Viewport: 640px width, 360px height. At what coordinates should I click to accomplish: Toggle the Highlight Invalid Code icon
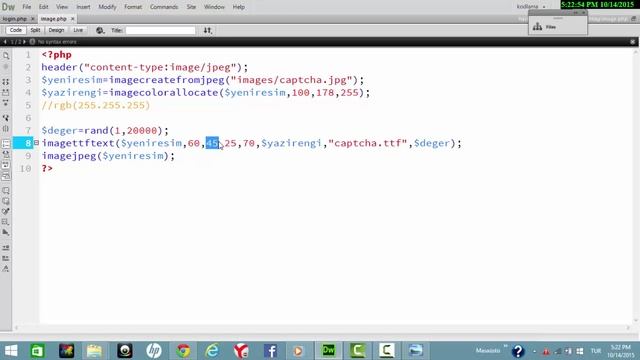click(6, 154)
